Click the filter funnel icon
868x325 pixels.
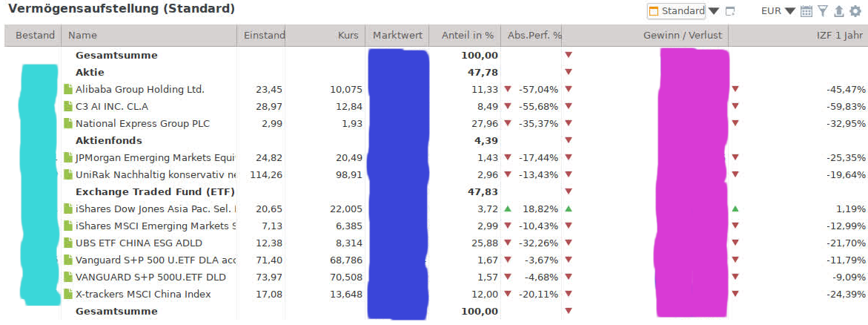tap(823, 11)
